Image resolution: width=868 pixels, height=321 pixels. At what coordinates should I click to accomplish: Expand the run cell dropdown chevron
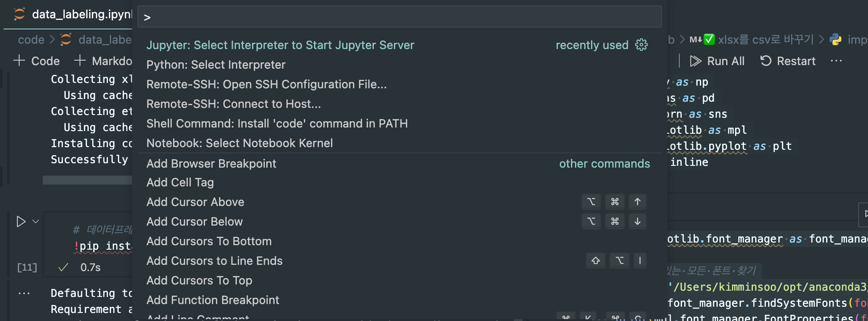tap(36, 222)
